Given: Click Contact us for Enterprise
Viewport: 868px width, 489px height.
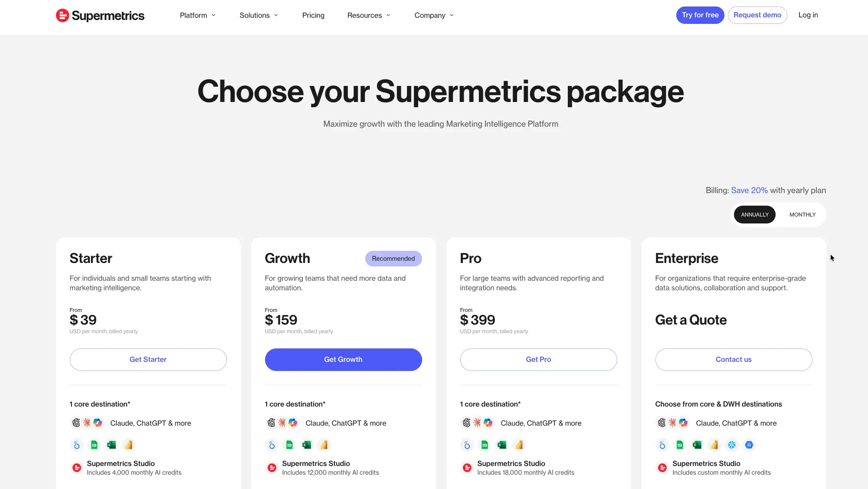Looking at the screenshot, I should (734, 360).
